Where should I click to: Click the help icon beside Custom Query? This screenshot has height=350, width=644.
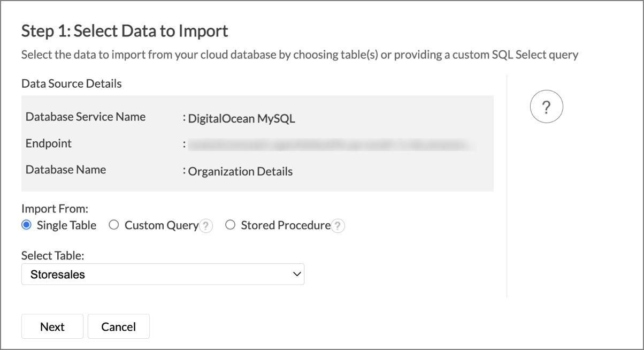(x=207, y=226)
